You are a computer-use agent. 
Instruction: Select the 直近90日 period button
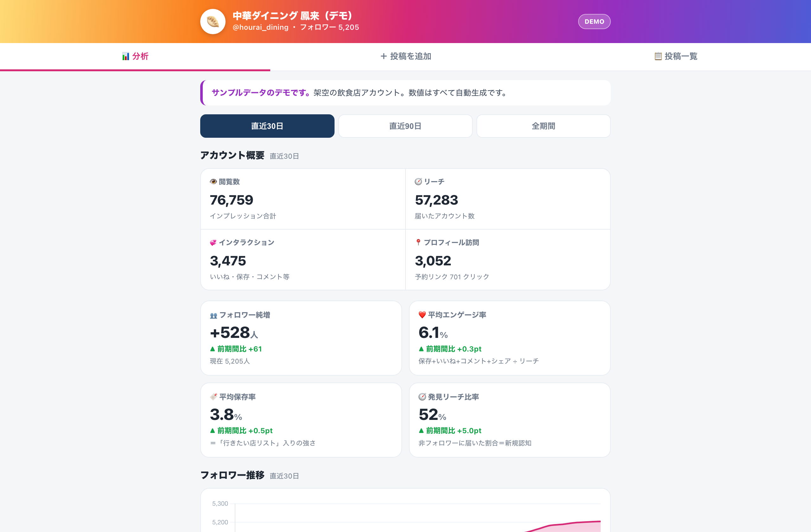coord(405,126)
